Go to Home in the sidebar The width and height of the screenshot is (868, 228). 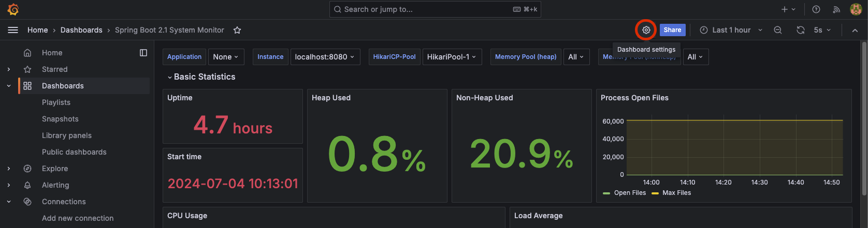pos(52,53)
